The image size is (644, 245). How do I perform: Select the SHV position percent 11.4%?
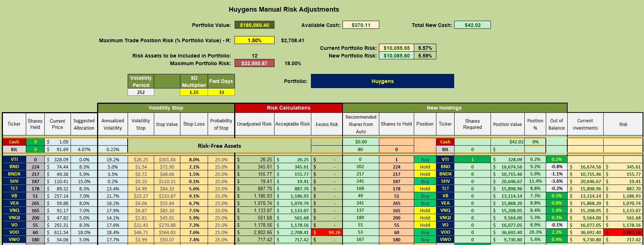(535, 181)
